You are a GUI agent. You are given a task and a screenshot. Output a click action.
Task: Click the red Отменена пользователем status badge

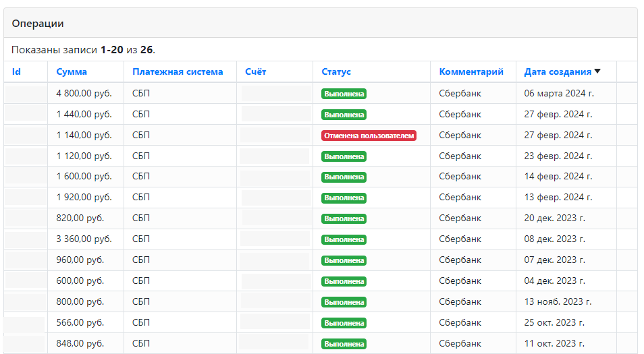(369, 136)
